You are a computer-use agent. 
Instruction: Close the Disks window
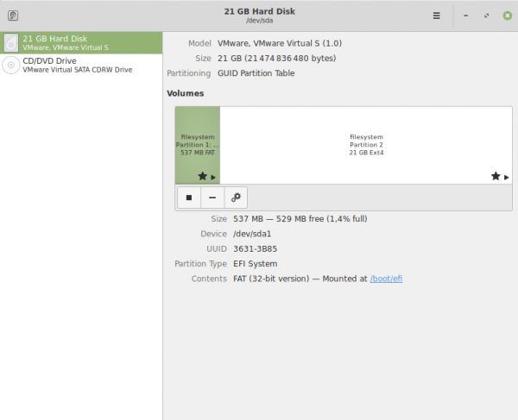click(x=507, y=16)
